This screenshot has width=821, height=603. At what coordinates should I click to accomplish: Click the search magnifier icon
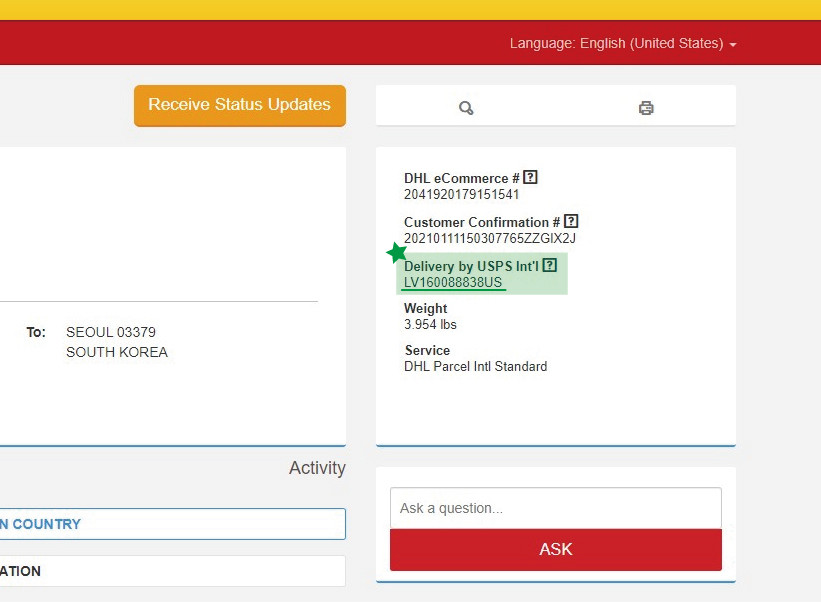466,108
